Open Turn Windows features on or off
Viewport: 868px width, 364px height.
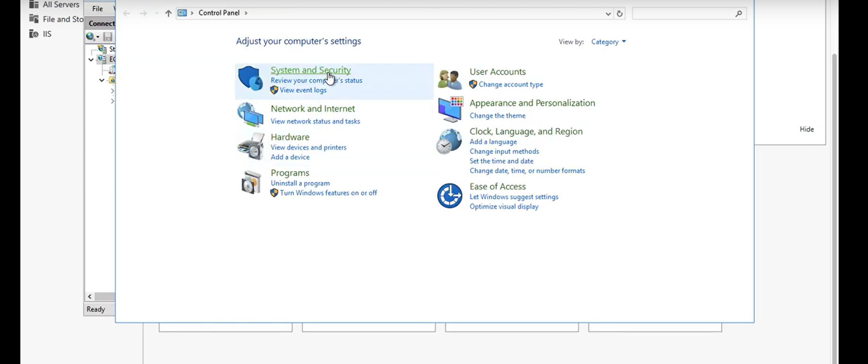tap(328, 193)
